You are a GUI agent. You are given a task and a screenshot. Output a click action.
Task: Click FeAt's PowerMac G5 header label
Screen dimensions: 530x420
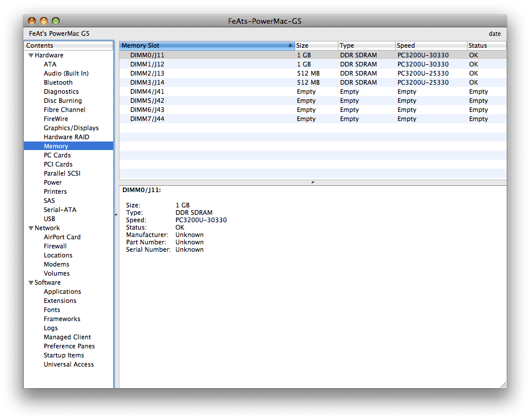pyautogui.click(x=59, y=34)
